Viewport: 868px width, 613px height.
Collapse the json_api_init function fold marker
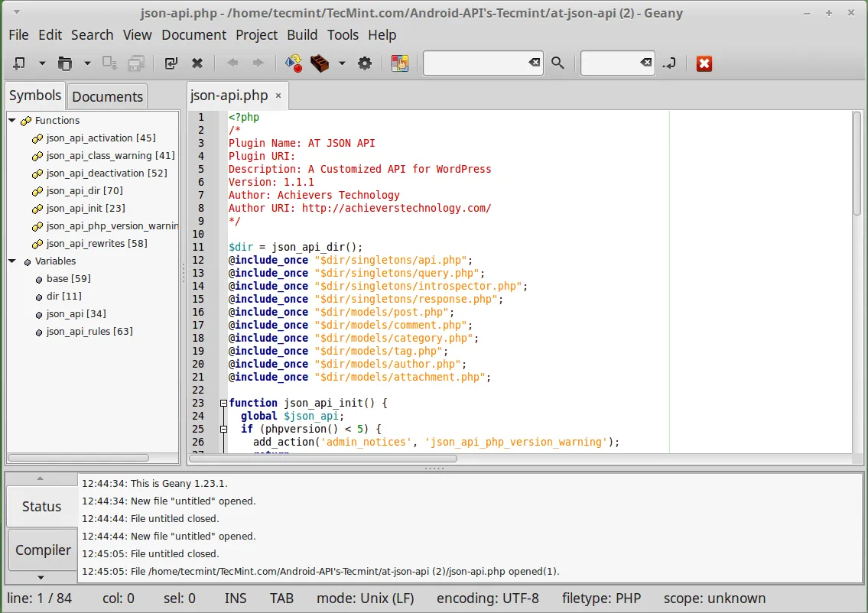(223, 403)
